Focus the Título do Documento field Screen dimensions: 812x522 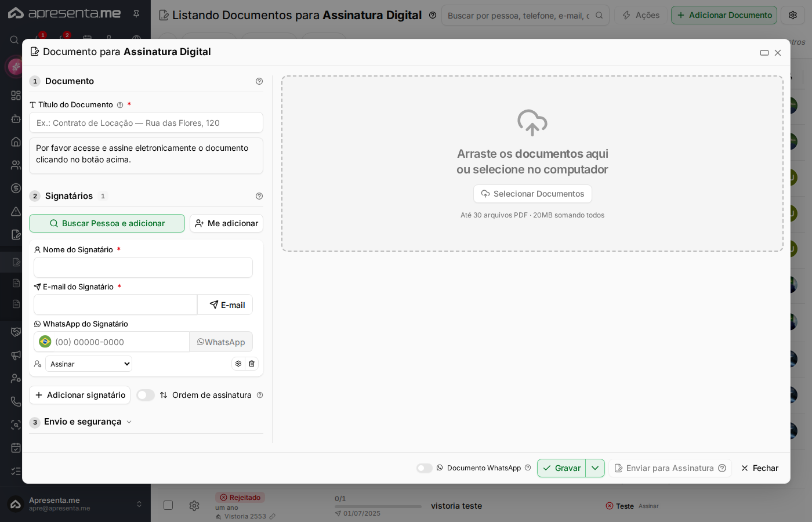coord(146,122)
